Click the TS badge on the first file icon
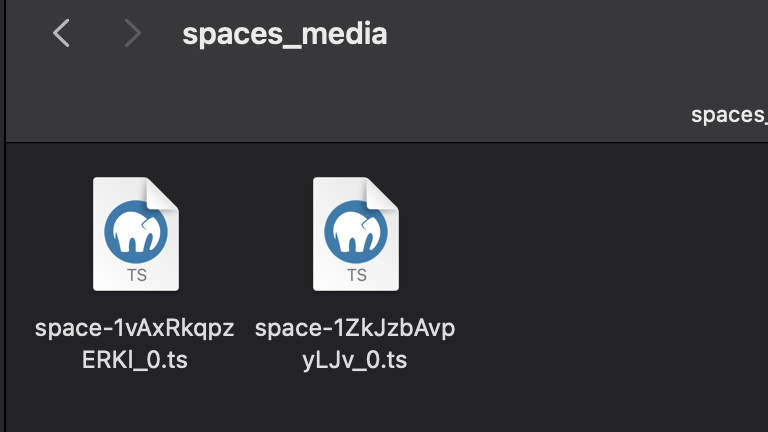Screen dimensions: 768x432 click(137, 275)
